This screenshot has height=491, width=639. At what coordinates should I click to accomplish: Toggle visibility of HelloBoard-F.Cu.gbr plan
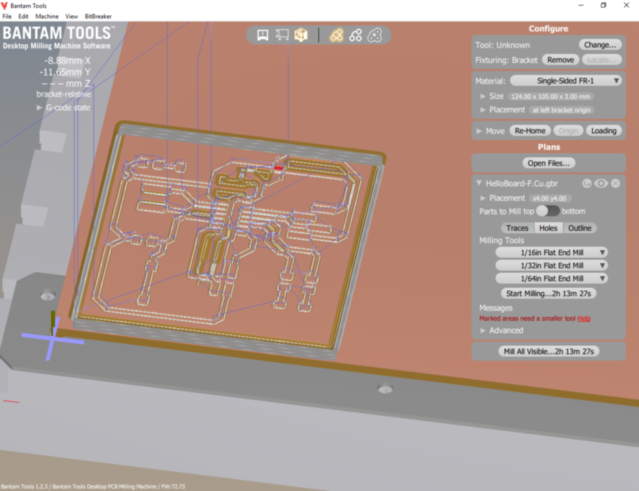[601, 183]
